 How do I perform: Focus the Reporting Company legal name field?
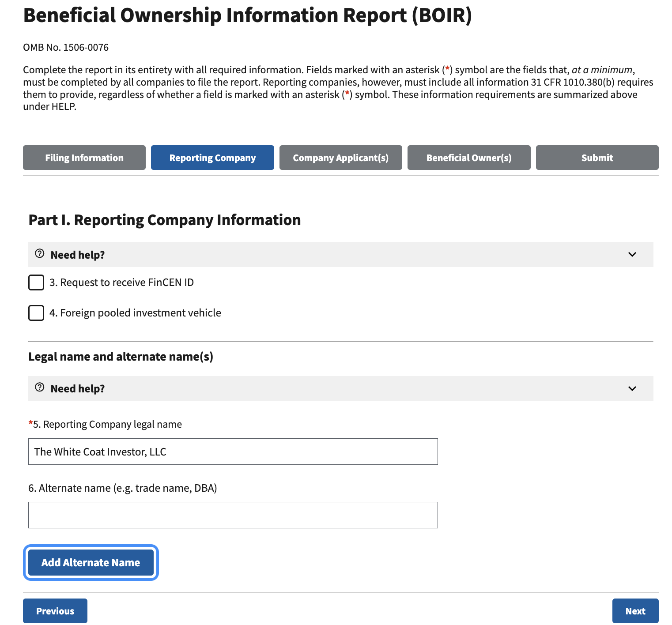(233, 452)
